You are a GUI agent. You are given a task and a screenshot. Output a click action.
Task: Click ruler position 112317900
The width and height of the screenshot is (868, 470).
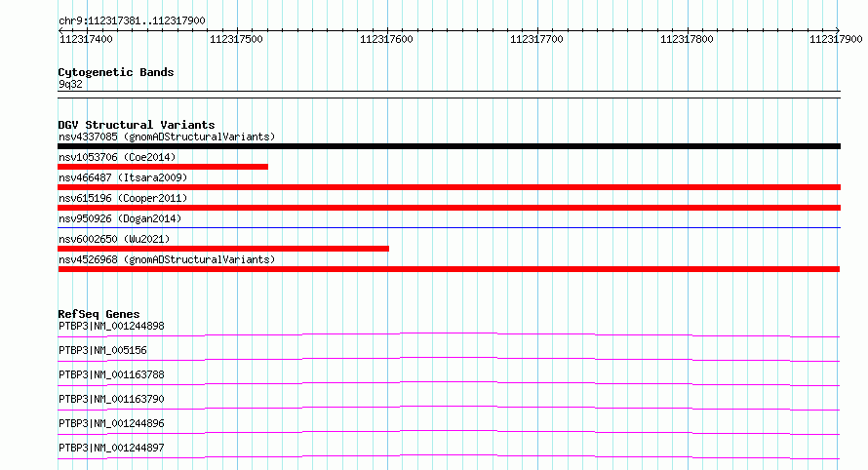836,39
